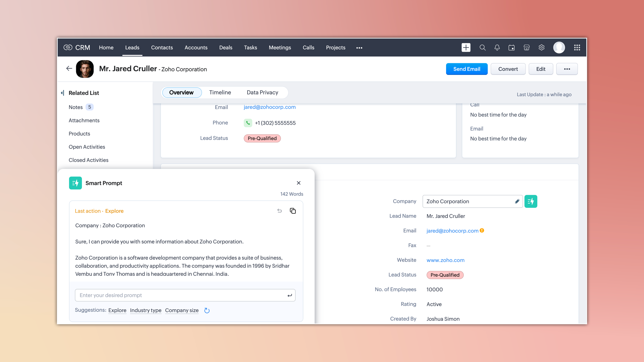Screen dimensions: 644x362
Task: Open the global search icon
Action: pos(482,47)
